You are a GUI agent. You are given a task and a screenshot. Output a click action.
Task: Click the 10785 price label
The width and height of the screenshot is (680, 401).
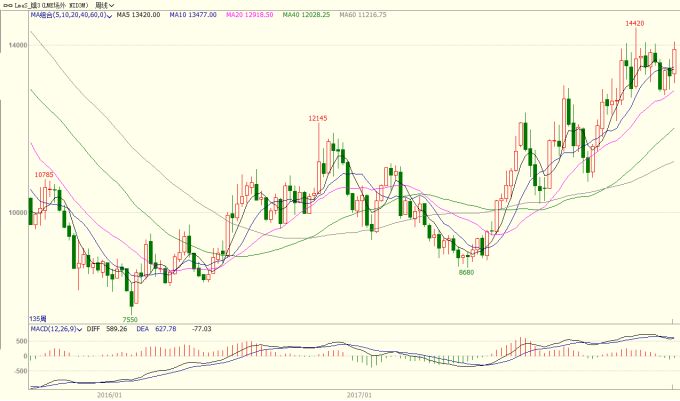coord(44,175)
